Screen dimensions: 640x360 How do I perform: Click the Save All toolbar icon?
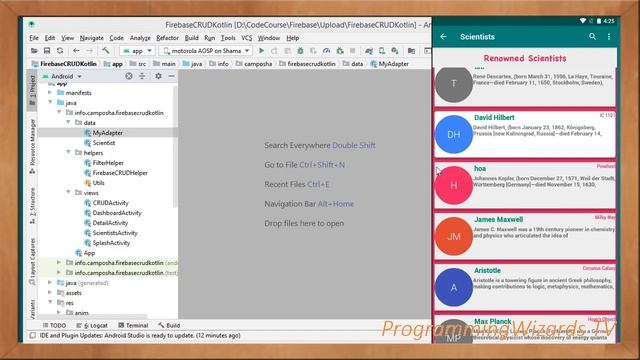(x=47, y=51)
